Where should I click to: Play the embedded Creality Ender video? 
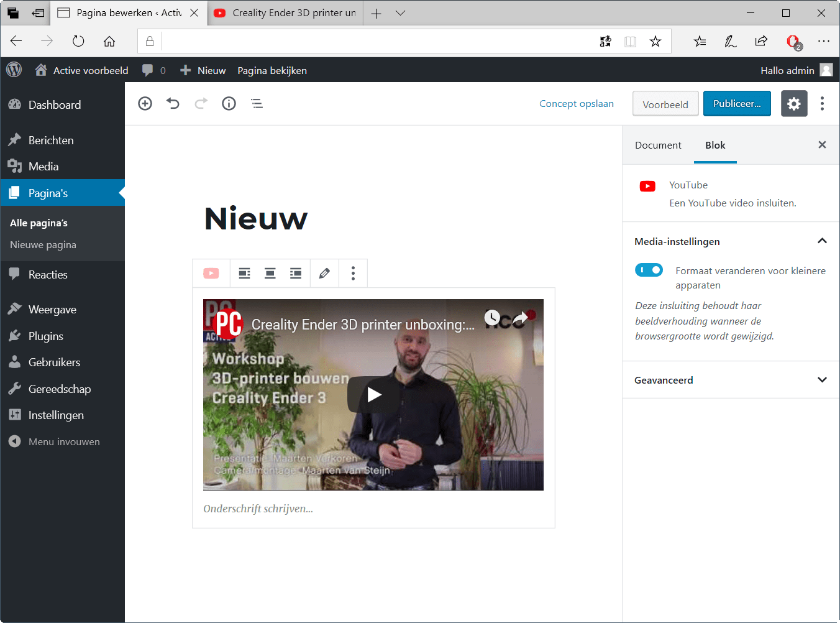373,395
